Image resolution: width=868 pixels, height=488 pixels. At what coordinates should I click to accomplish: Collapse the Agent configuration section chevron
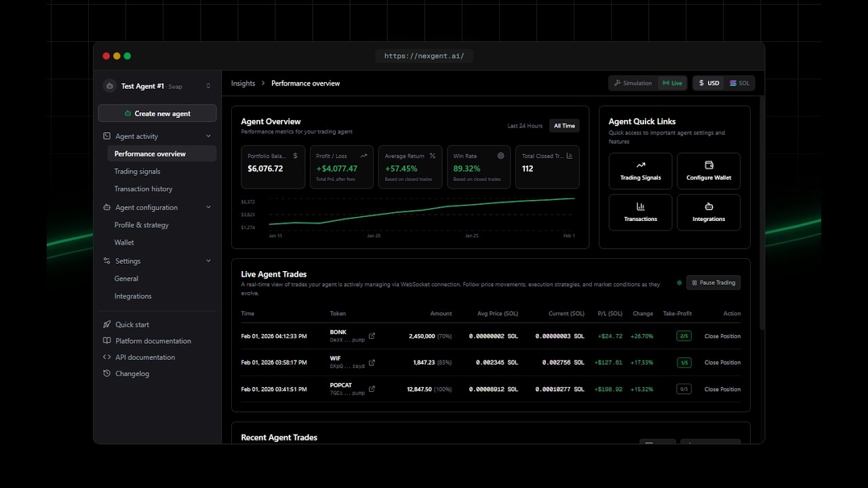(x=208, y=207)
